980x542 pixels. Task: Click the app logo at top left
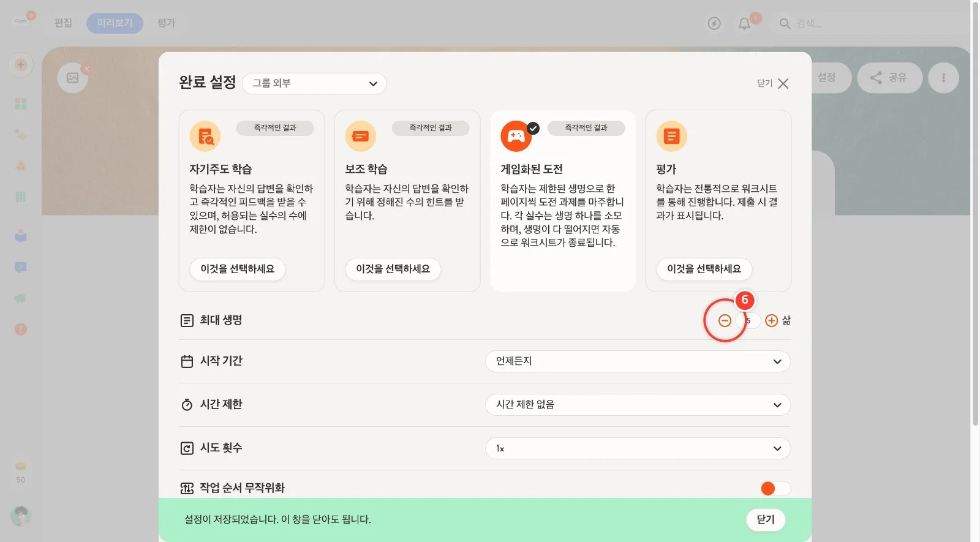pos(22,20)
